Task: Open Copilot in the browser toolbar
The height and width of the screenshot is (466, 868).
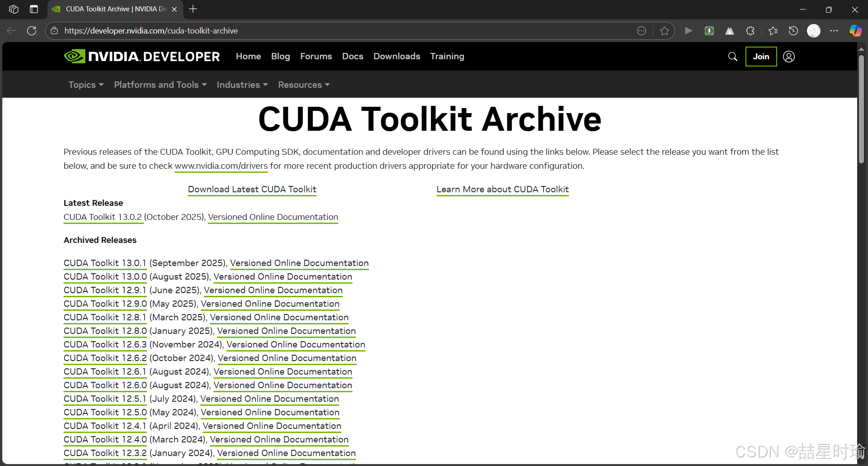Action: pyautogui.click(x=855, y=30)
